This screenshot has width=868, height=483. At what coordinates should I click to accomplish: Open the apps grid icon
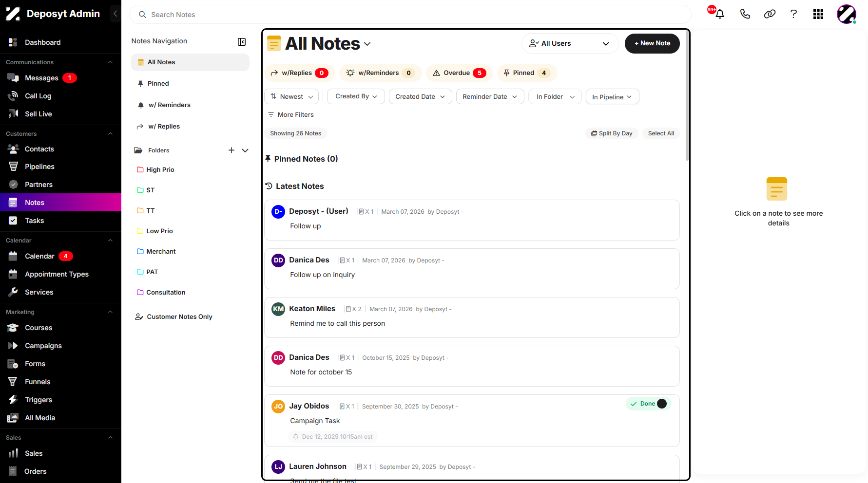818,14
